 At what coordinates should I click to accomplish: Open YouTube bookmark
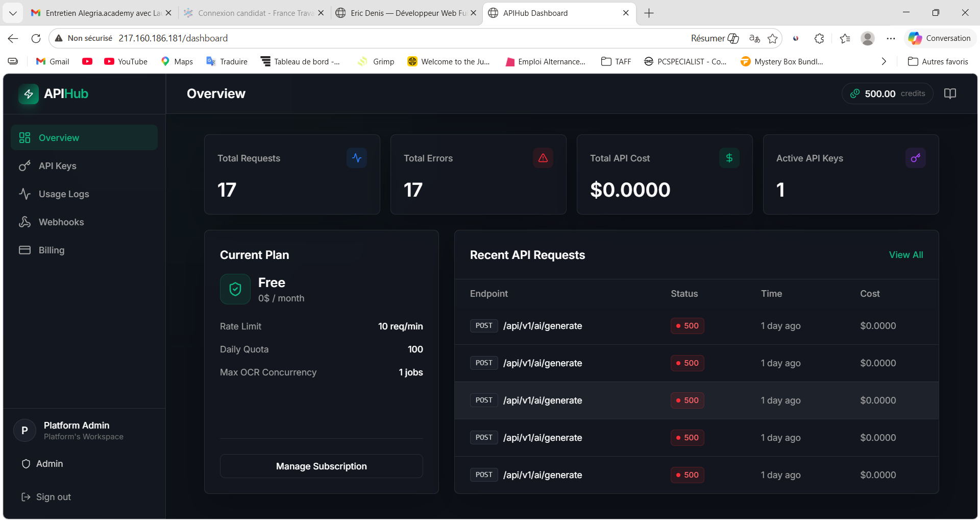pyautogui.click(x=126, y=61)
